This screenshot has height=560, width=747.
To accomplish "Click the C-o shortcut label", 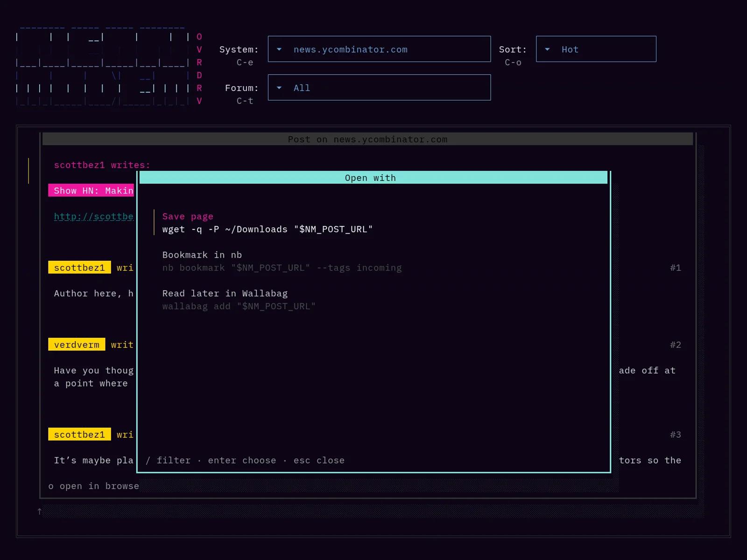I will point(513,63).
